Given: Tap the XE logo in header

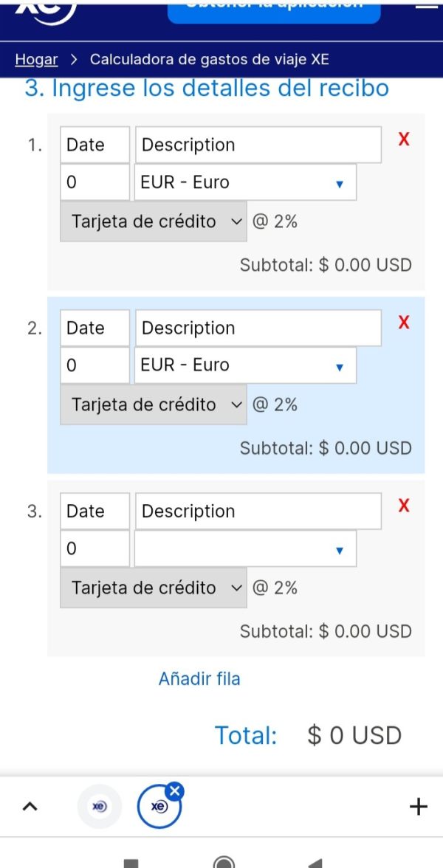Looking at the screenshot, I should 46,12.
